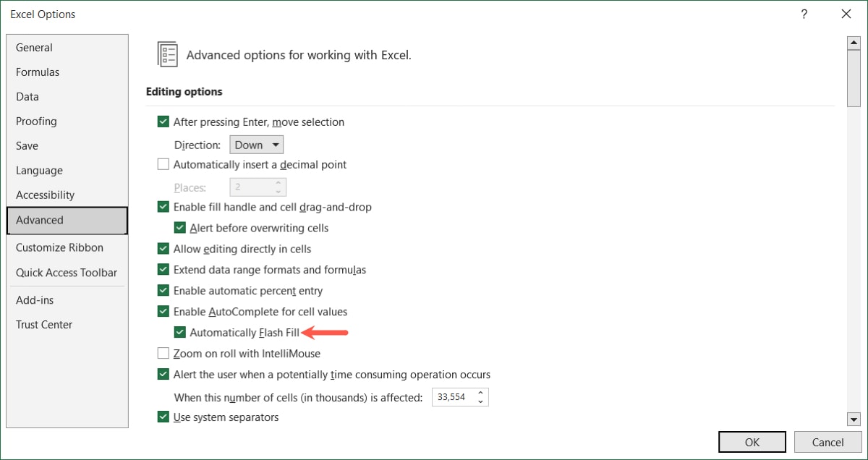Disable 'After pressing Enter, move selection'
868x460 pixels.
[163, 122]
